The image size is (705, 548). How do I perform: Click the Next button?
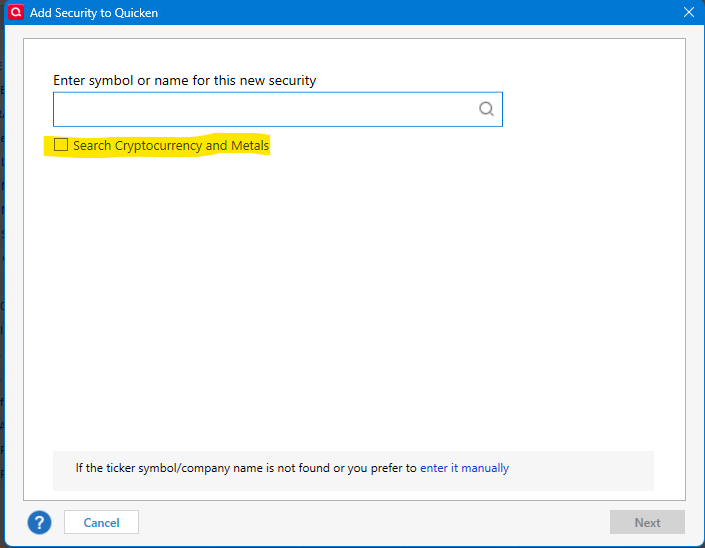click(647, 522)
